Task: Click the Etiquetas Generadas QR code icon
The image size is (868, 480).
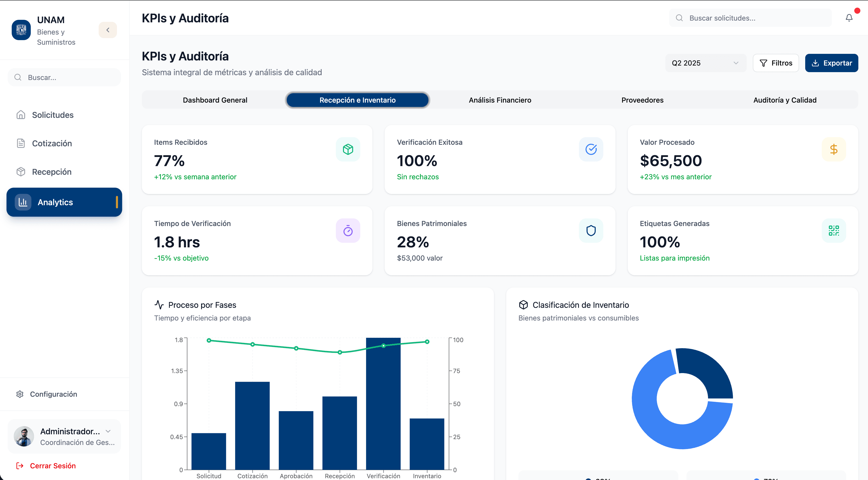Action: 834,231
